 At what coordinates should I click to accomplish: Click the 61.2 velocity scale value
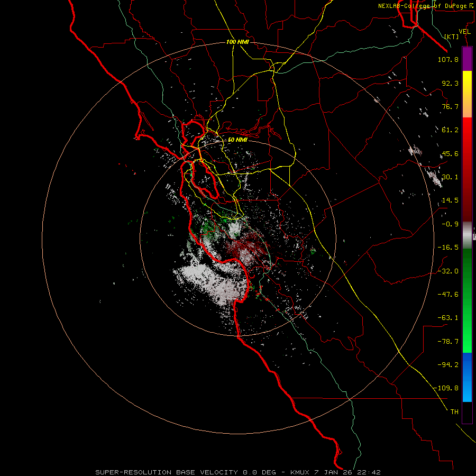coord(450,130)
